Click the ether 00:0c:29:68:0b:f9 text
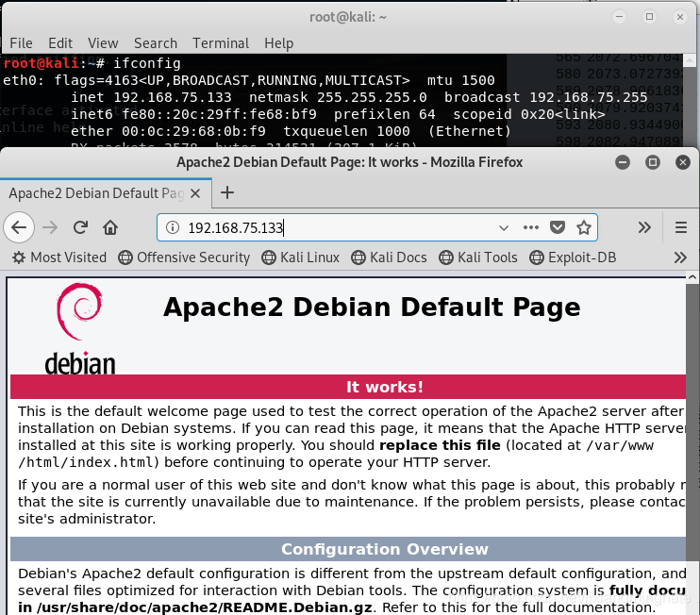700x615 pixels. (168, 131)
